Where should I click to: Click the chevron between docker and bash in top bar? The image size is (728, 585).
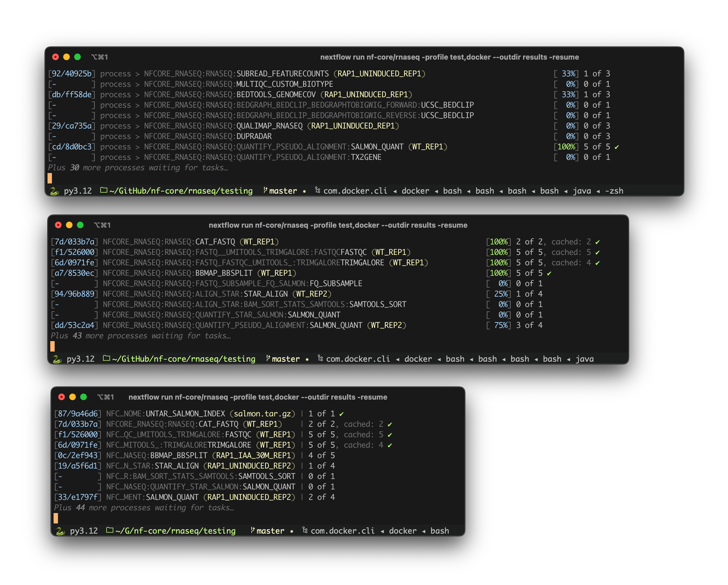click(x=436, y=191)
